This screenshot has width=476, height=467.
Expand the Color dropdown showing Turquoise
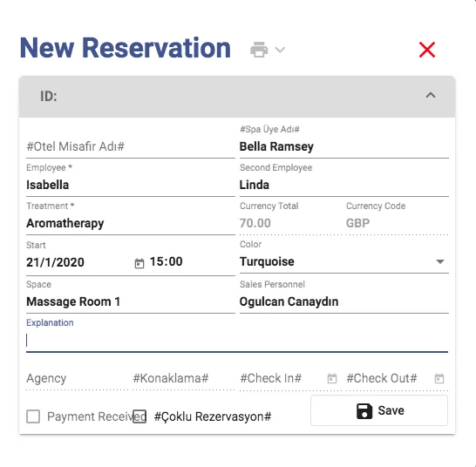pyautogui.click(x=344, y=261)
